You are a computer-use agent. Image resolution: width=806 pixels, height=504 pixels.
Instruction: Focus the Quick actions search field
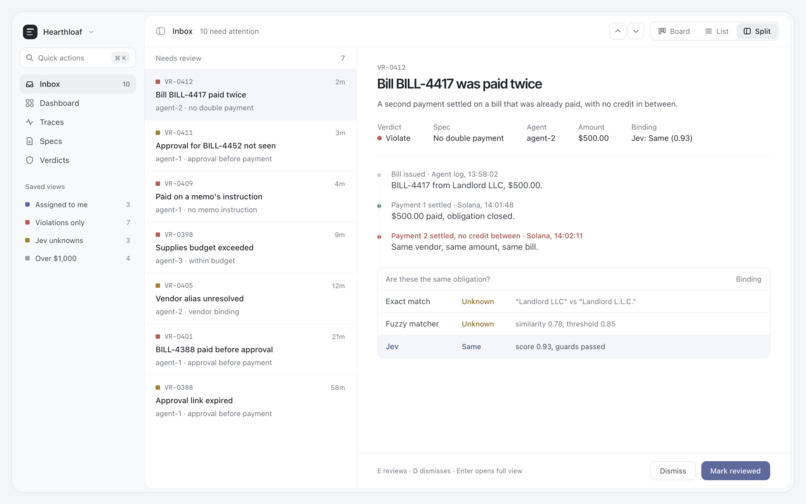click(x=78, y=58)
